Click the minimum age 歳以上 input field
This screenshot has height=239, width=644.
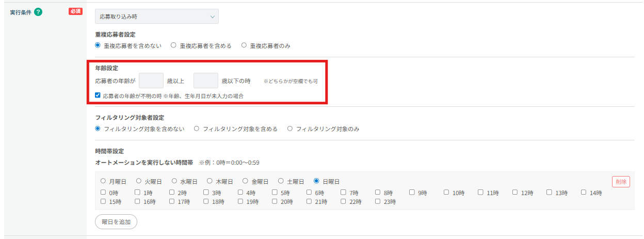tap(151, 81)
